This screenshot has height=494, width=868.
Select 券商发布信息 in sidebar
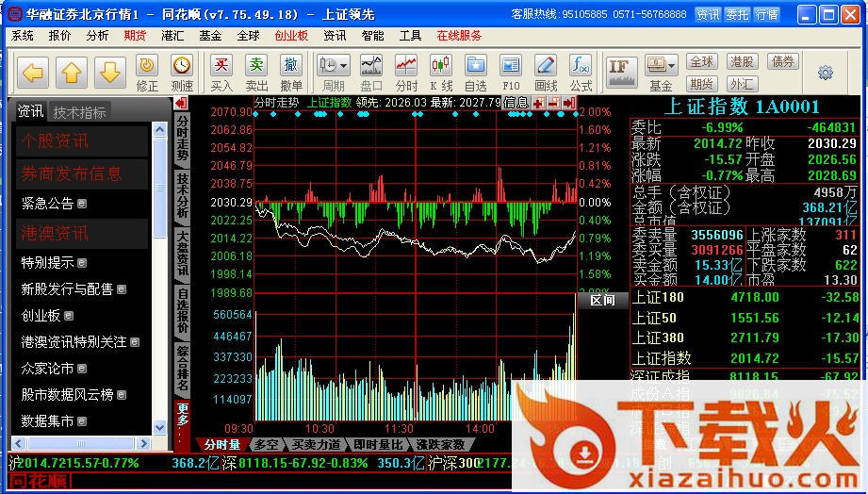pyautogui.click(x=82, y=173)
